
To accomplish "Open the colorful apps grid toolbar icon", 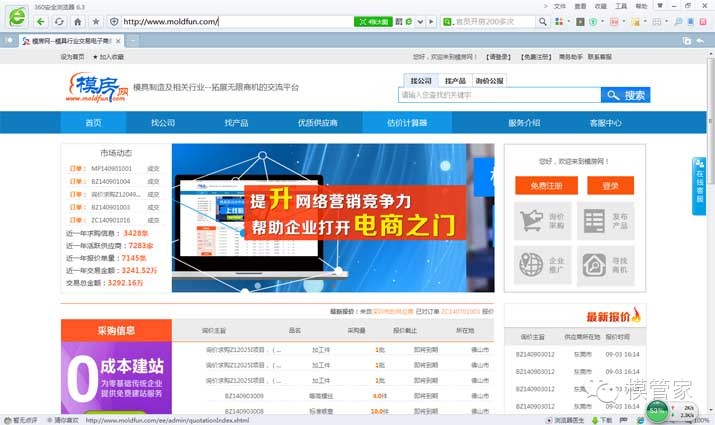I will tap(559, 21).
